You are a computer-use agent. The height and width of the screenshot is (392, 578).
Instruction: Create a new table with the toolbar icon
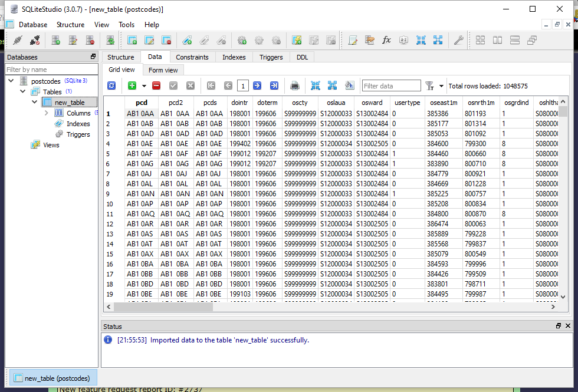(x=131, y=40)
